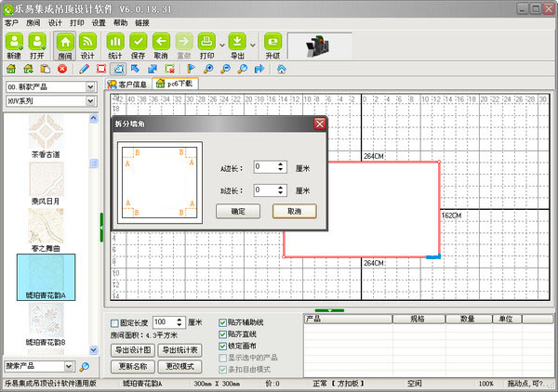The width and height of the screenshot is (558, 392).
Task: Expand the 00.新款产品 category dropdown
Action: 91,87
